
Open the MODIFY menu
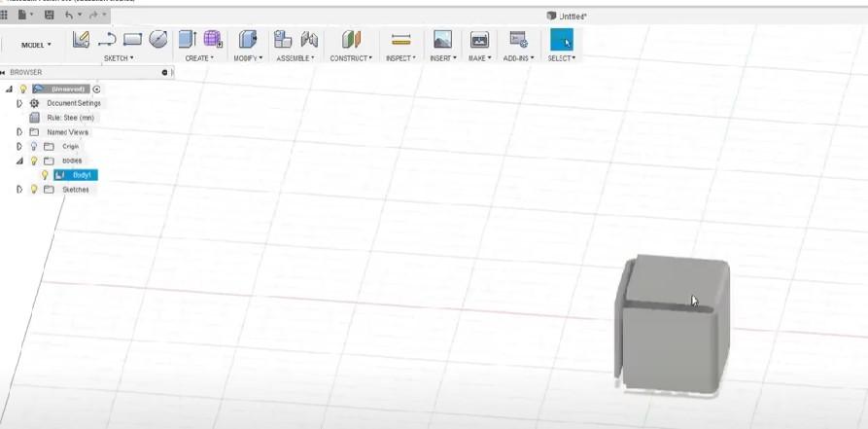[x=248, y=58]
